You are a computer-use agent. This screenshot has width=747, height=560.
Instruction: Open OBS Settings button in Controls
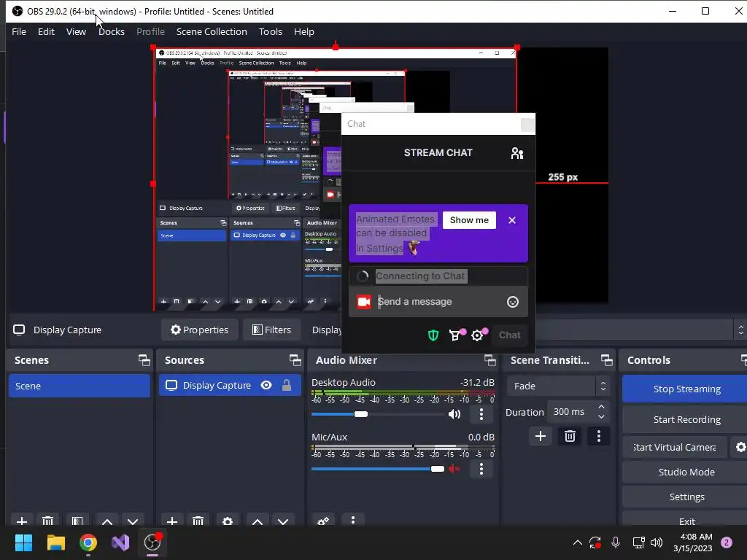(x=686, y=497)
